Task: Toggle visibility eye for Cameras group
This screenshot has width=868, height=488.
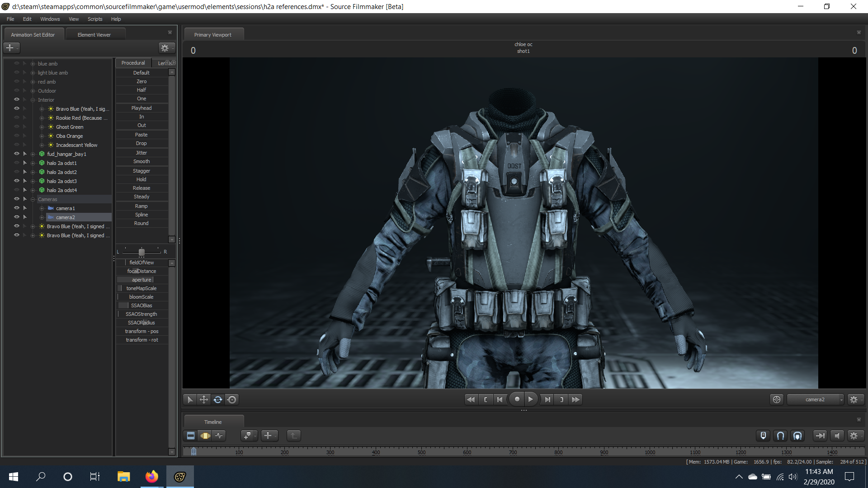Action: point(17,199)
